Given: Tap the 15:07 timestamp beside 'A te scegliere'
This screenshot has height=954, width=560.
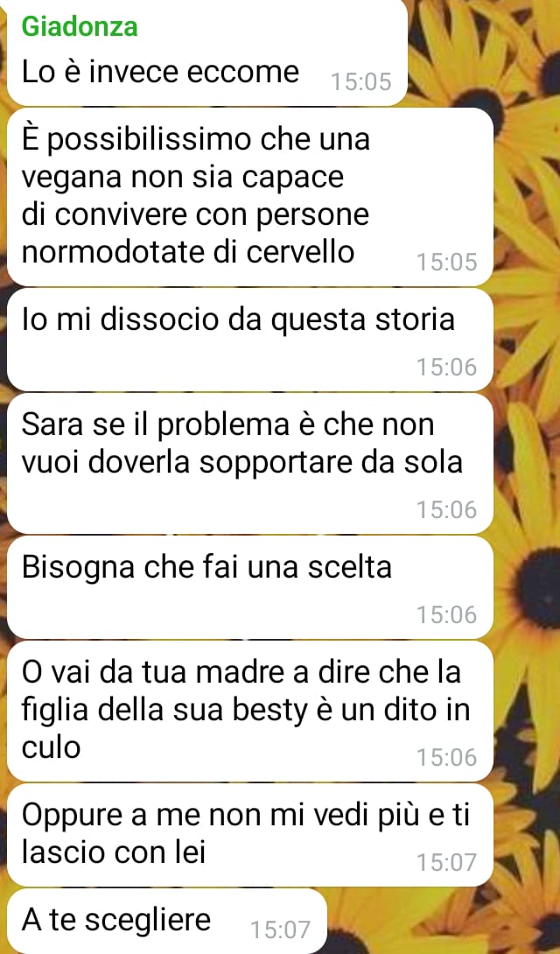Looking at the screenshot, I should (x=280, y=929).
